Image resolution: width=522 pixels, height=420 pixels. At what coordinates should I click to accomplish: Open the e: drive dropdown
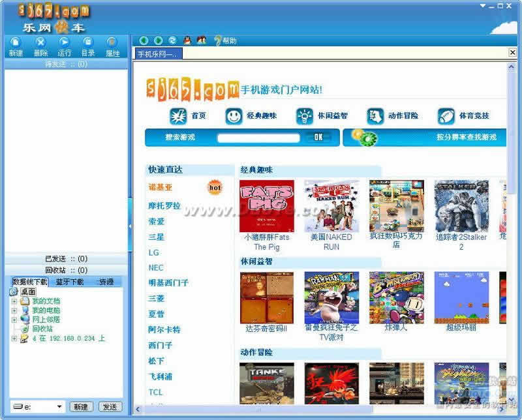[59, 407]
